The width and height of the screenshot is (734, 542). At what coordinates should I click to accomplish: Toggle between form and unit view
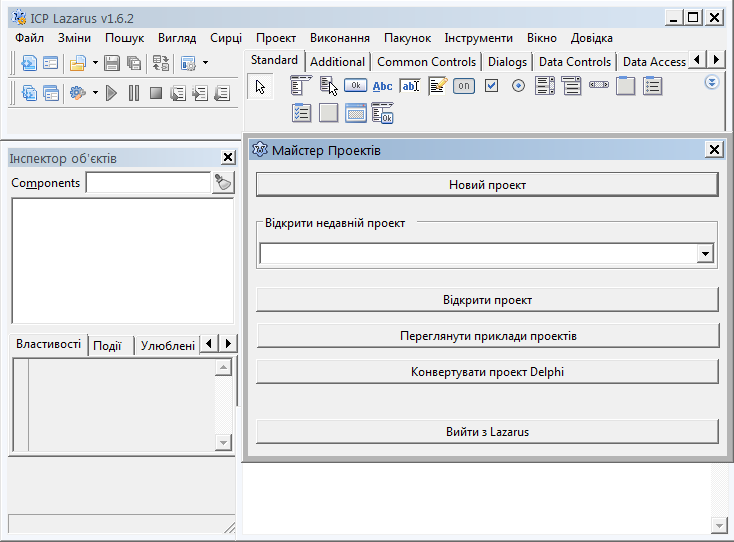click(161, 63)
